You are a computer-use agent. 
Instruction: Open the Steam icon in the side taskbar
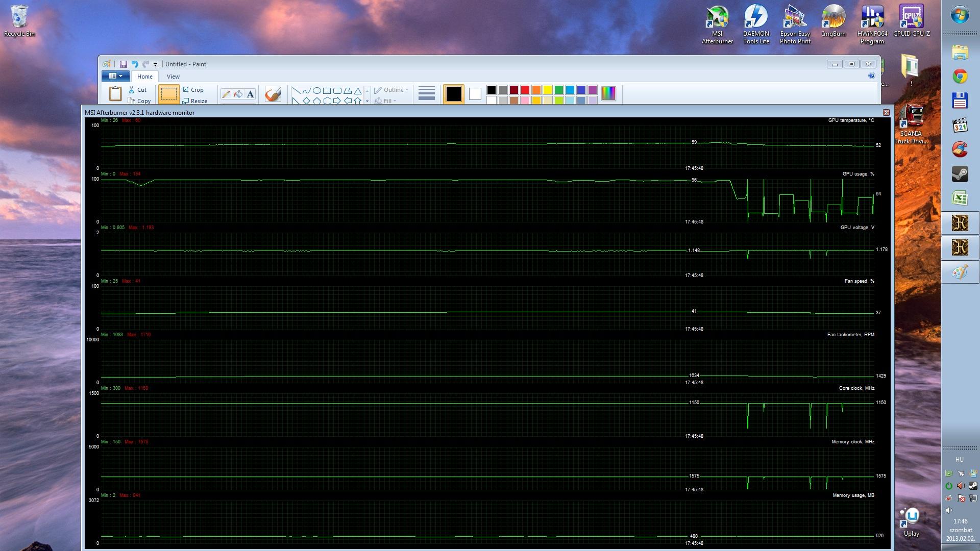pyautogui.click(x=960, y=174)
